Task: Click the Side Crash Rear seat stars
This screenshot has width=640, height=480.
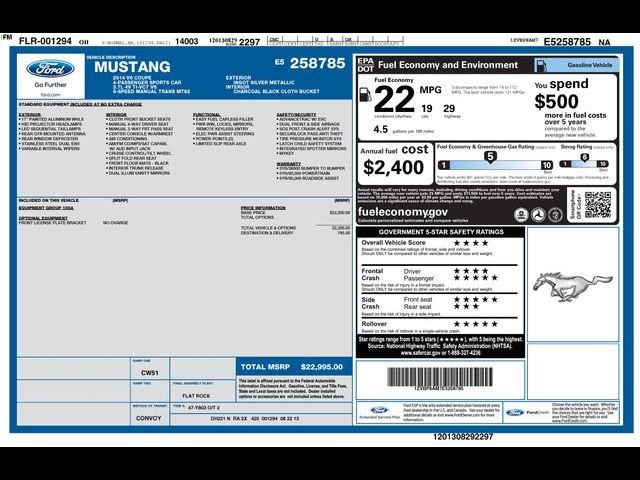Action: tap(466, 306)
